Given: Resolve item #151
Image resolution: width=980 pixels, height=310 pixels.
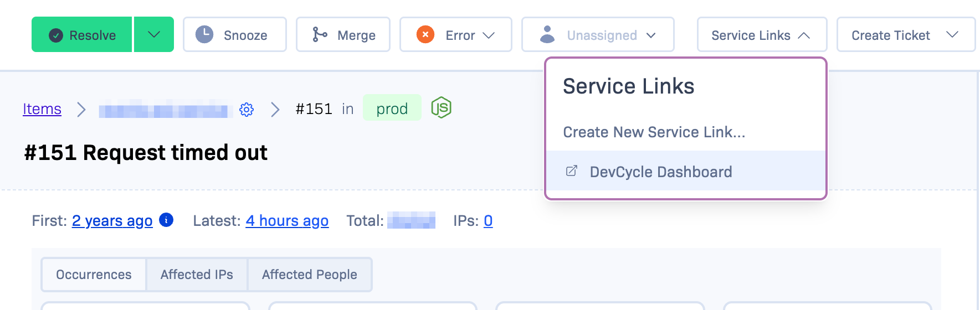Looking at the screenshot, I should (x=82, y=35).
